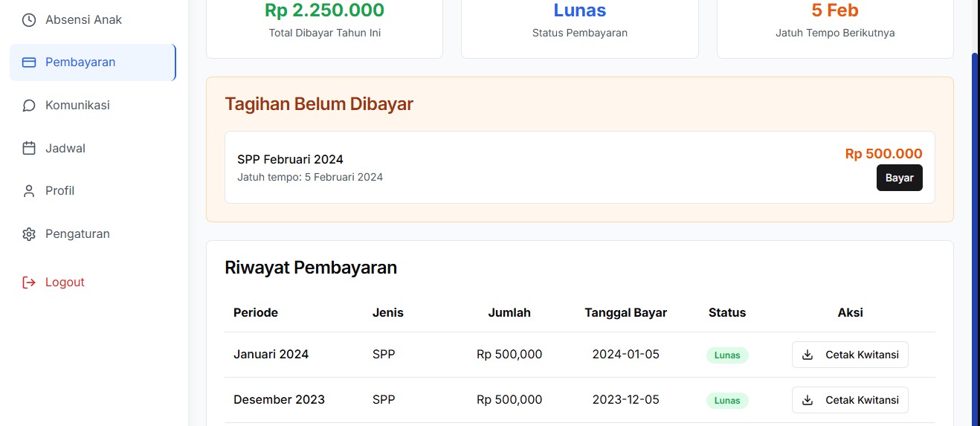Screen dimensions: 980x426
Task: Click download icon in Januari 2024 row
Action: click(x=807, y=355)
